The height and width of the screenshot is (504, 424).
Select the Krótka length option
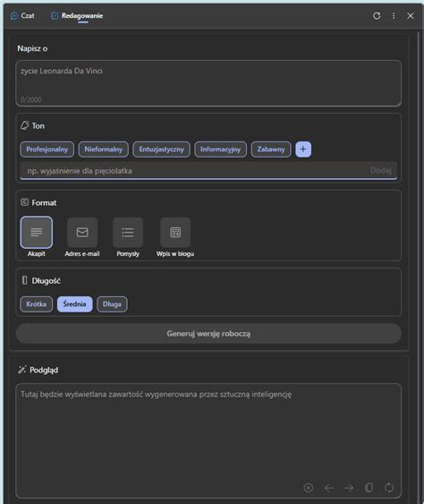(37, 304)
